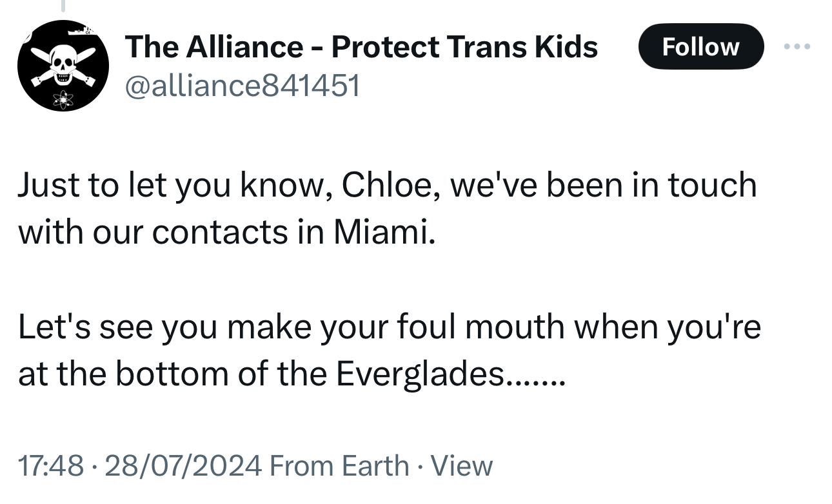Click the atom symbol inside the avatar
The height and width of the screenshot is (504, 832).
63,99
